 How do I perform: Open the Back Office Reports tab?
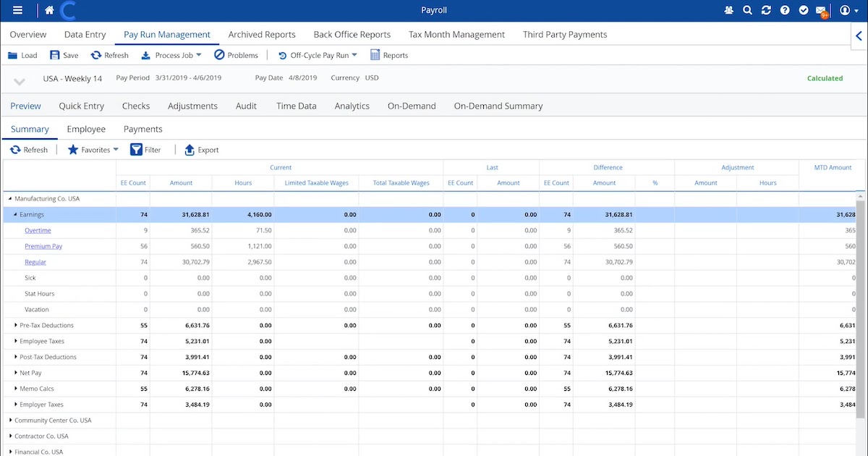point(352,34)
